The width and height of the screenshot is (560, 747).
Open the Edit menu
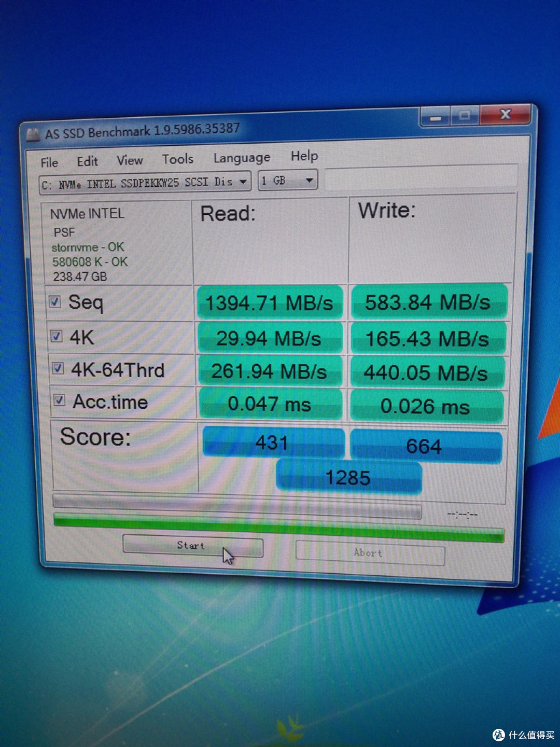87,161
